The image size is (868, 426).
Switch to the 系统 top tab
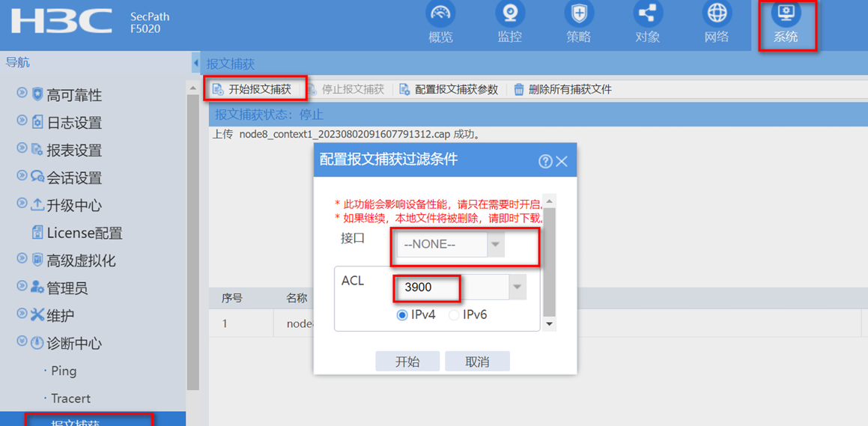[786, 22]
